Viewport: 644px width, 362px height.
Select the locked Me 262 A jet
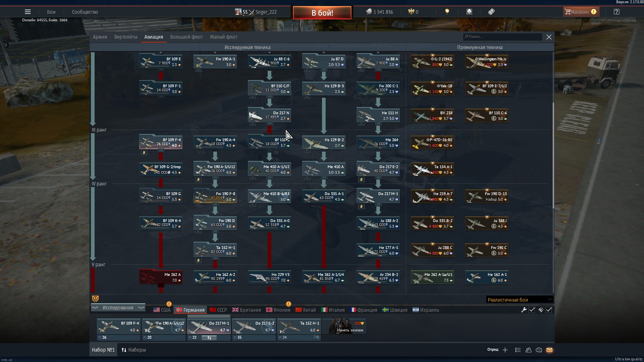(x=161, y=277)
